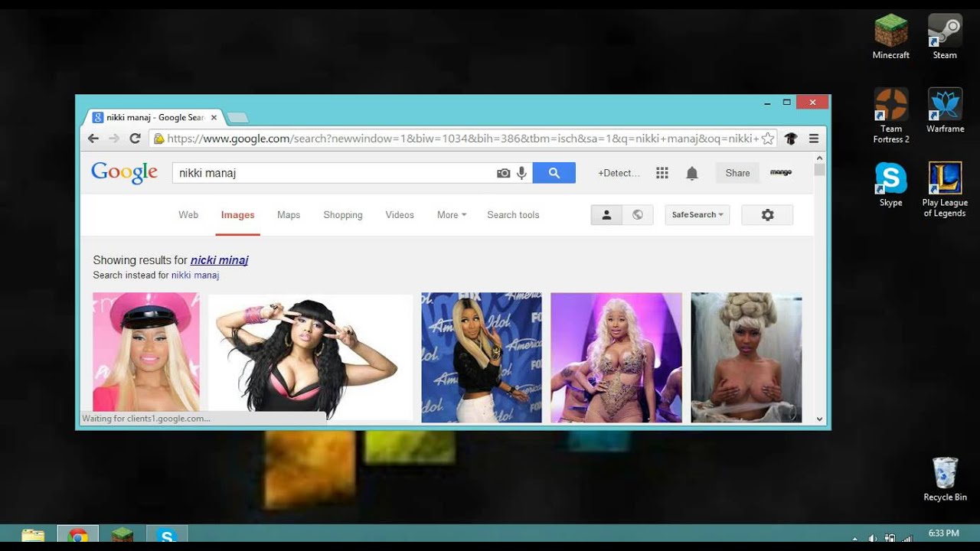
Task: Switch to the Videos tab
Action: click(x=400, y=215)
